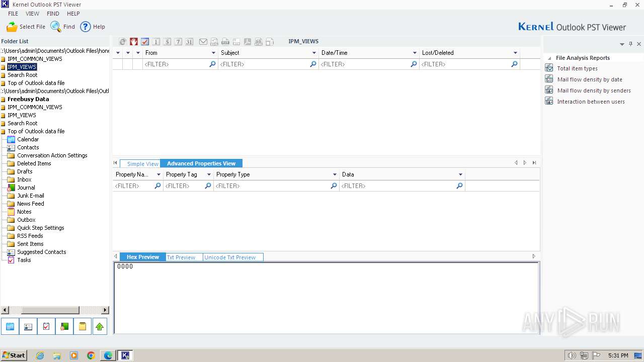Viewport: 644px width, 362px height.
Task: Open the Lost/Deleted column dropdown
Action: coord(515,53)
